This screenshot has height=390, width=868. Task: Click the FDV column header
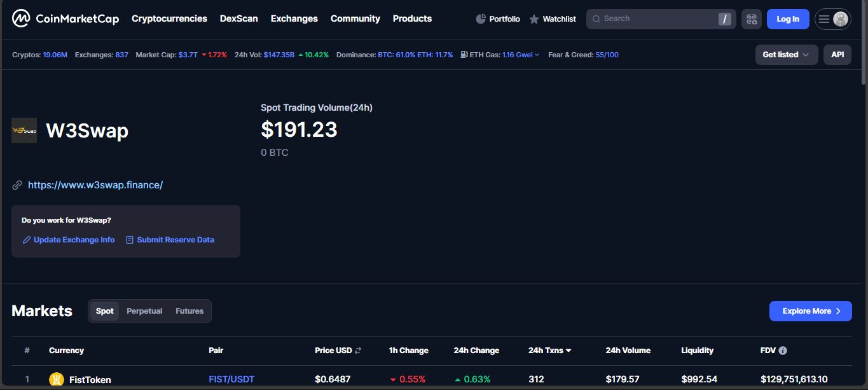768,351
